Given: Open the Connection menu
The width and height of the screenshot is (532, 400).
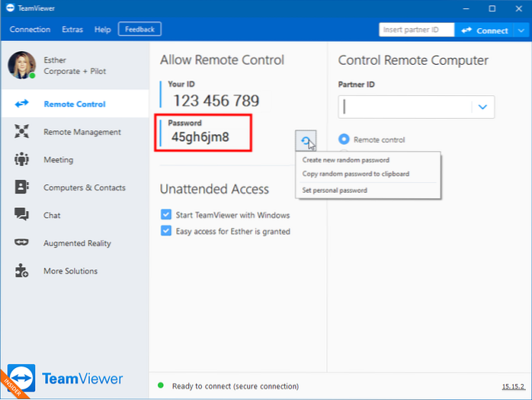Looking at the screenshot, I should tap(30, 30).
